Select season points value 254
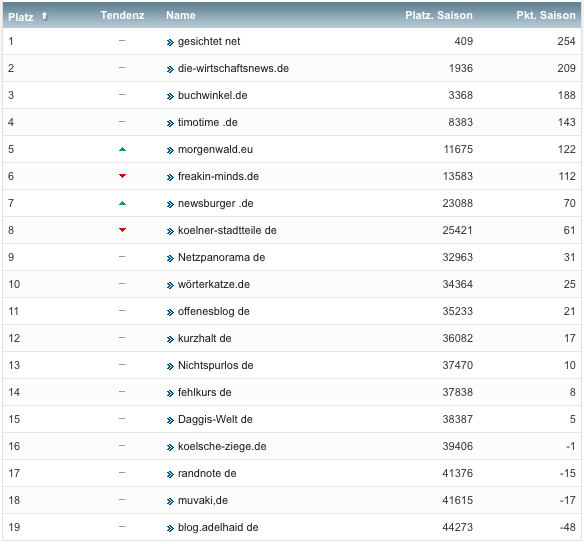Viewport: 584px width, 544px height. [566, 41]
